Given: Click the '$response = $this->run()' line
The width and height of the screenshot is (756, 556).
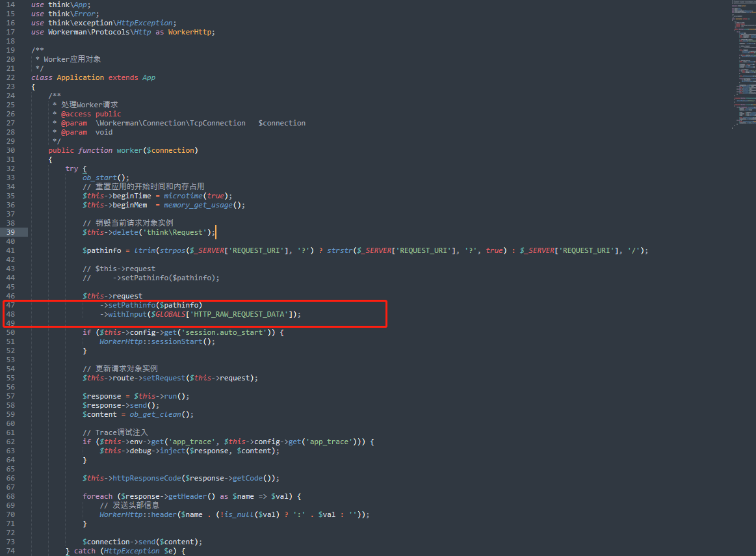Looking at the screenshot, I should 136,396.
